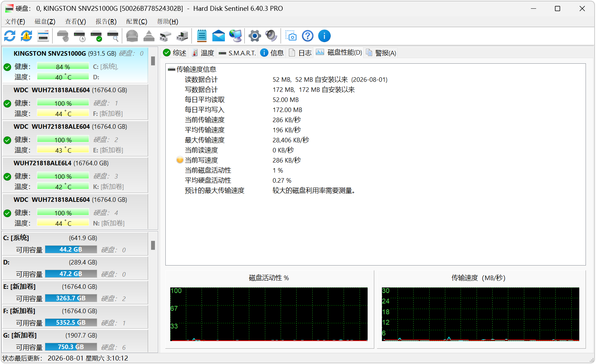
Task: Select WDC WUH721818ALE604 disk 2 entry
Action: coord(75,138)
